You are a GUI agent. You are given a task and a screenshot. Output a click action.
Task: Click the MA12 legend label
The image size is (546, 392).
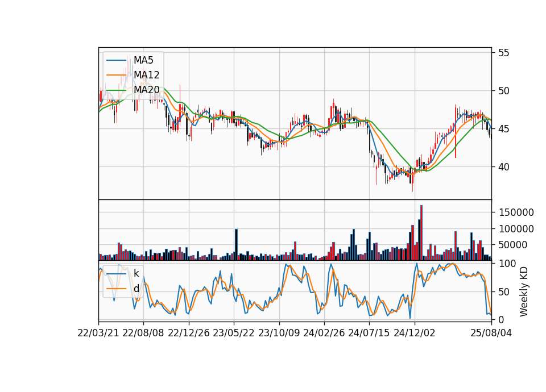click(147, 75)
